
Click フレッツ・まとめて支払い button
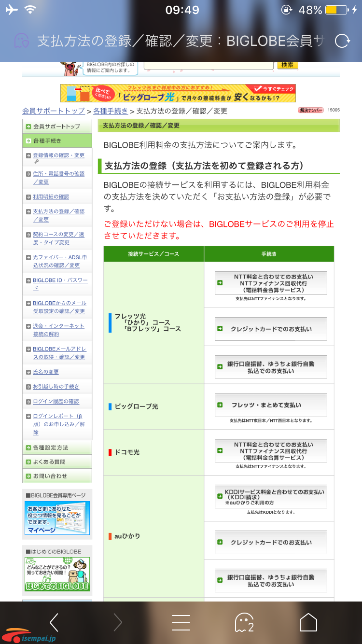271,406
